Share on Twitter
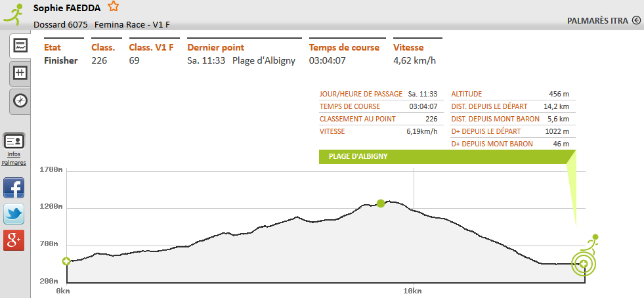 [14, 214]
